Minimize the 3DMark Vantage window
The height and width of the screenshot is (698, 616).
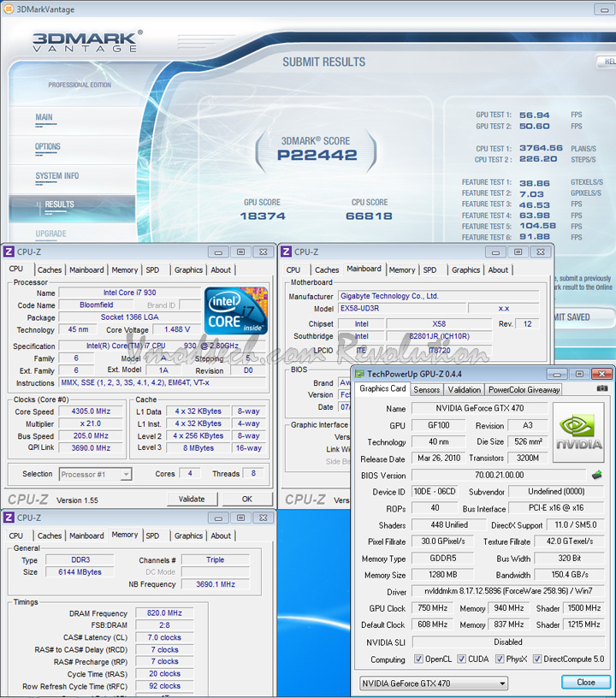(604, 9)
